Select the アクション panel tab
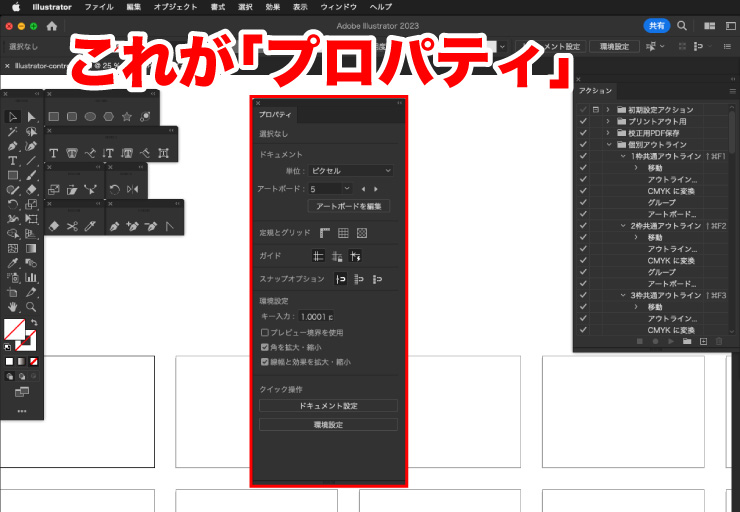This screenshot has height=512, width=740. tap(595, 91)
